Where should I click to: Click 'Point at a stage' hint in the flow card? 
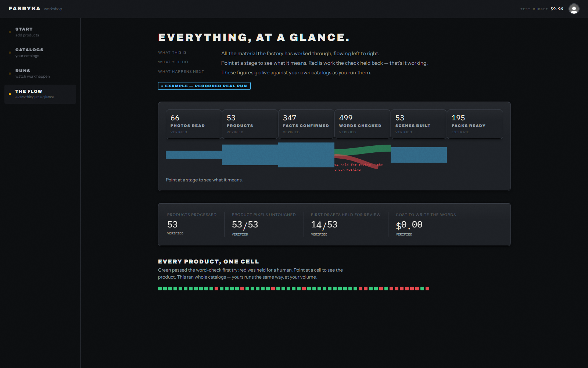click(x=204, y=180)
